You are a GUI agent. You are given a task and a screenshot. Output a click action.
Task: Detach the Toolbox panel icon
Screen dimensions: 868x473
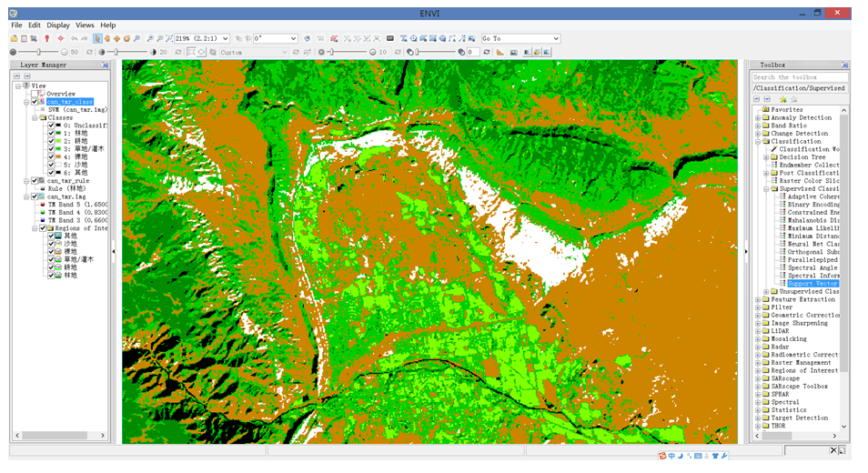tap(844, 65)
